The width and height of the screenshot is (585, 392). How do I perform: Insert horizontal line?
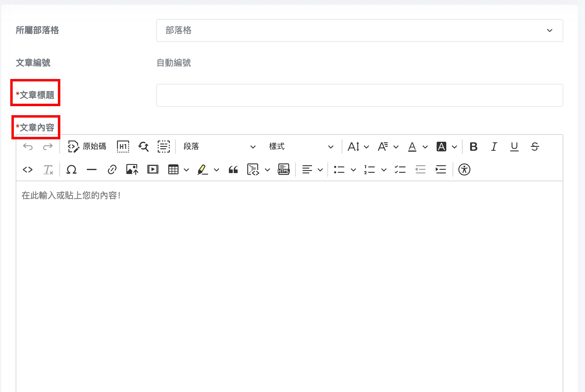click(x=91, y=169)
